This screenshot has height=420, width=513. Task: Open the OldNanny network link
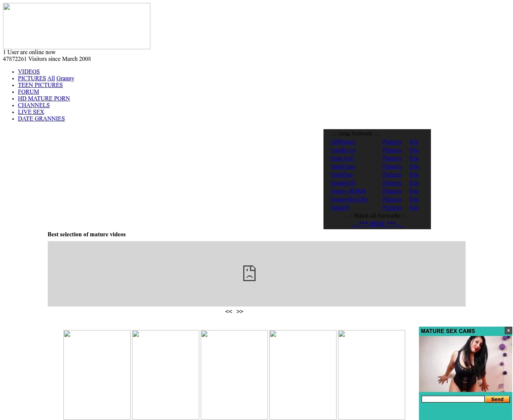click(343, 142)
